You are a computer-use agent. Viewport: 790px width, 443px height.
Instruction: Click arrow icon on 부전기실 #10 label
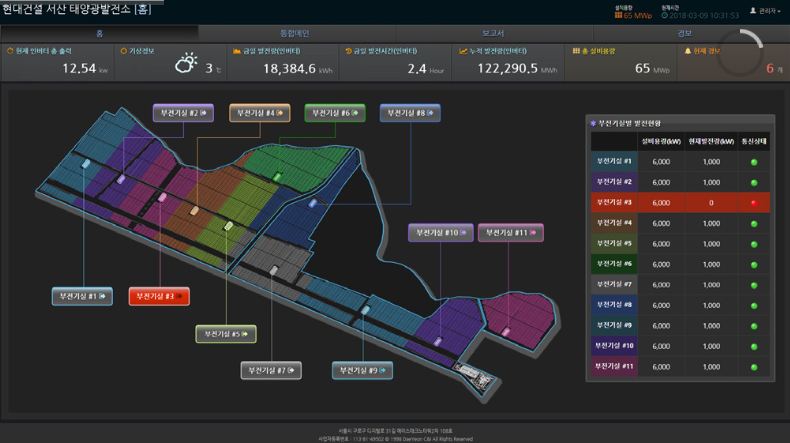[463, 233]
